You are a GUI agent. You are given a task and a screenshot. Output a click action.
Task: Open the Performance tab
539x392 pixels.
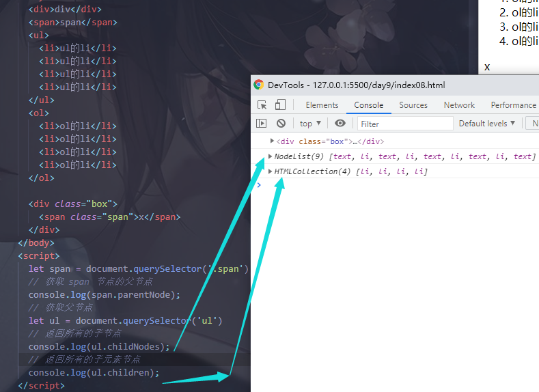click(x=513, y=105)
